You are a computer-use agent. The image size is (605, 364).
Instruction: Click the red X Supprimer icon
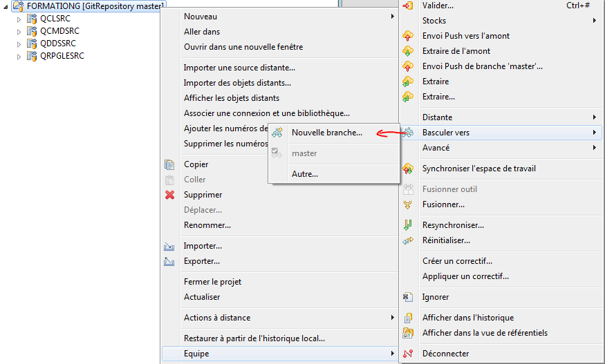170,195
